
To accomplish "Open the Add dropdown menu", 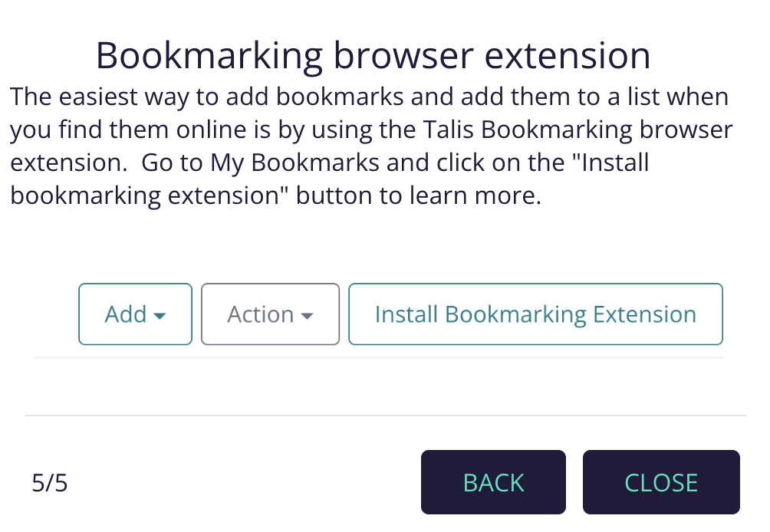I will point(135,314).
